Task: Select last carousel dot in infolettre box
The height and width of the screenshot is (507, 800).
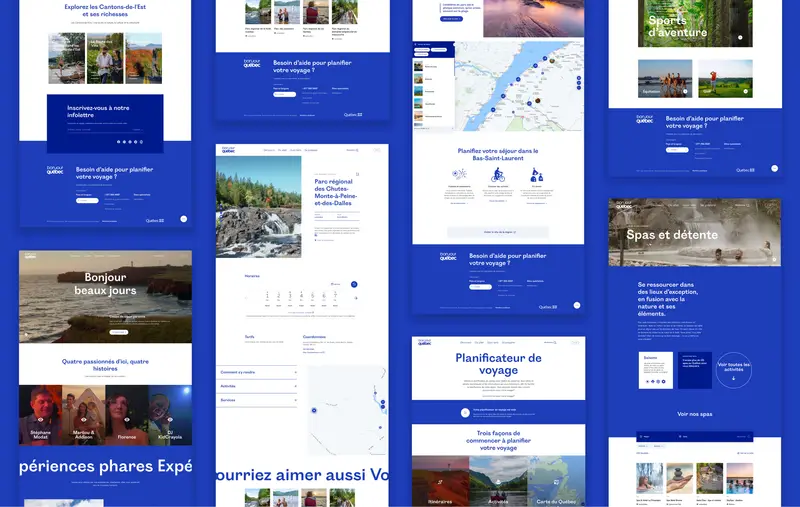Action: coord(141,142)
